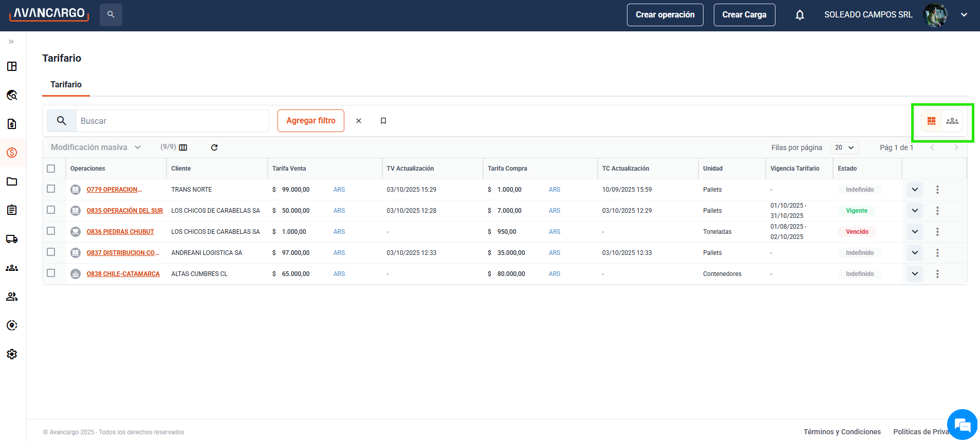Click the saved filters bookmark icon
This screenshot has width=980, height=442.
coord(383,121)
